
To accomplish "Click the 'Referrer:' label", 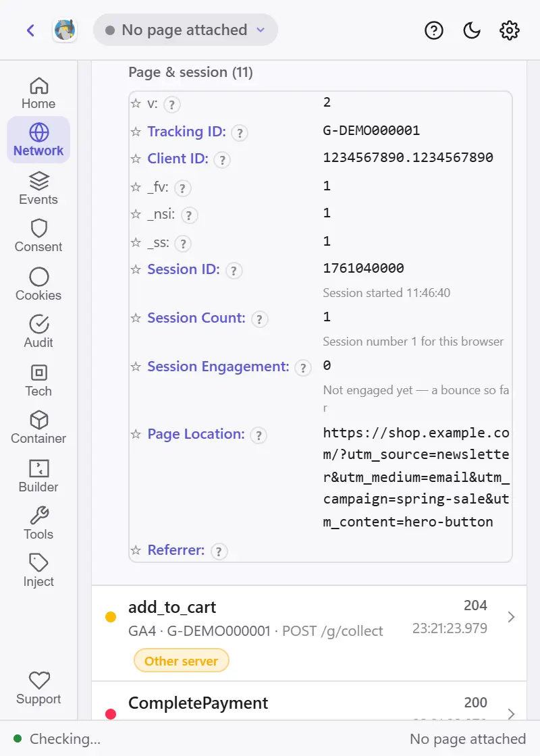I will click(176, 550).
